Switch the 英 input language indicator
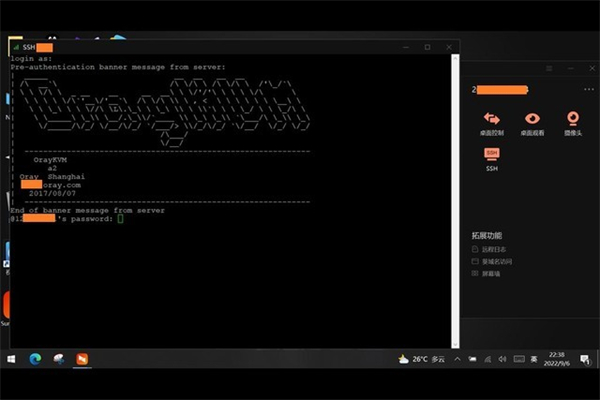This screenshot has width=600, height=400. point(534,358)
